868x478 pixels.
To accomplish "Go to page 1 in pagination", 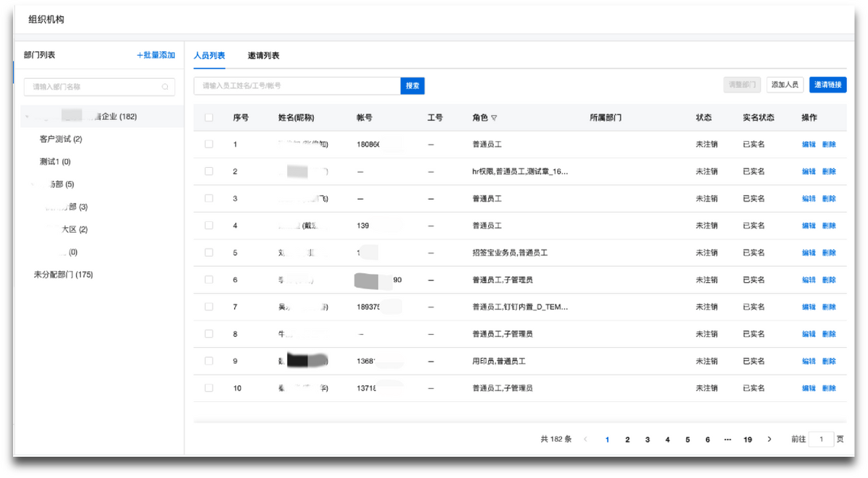I will (608, 440).
